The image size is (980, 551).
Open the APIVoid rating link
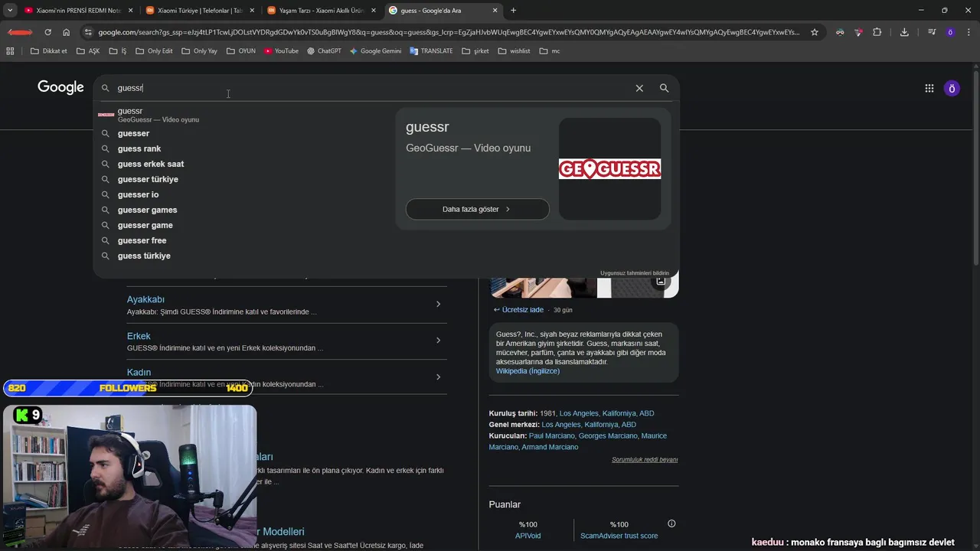(528, 536)
